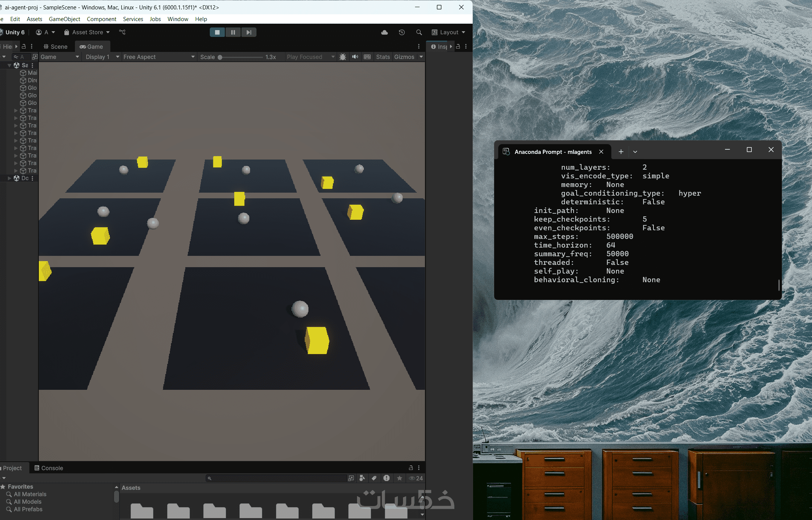The height and width of the screenshot is (520, 812).
Task: Open the undo history icon
Action: tap(402, 32)
